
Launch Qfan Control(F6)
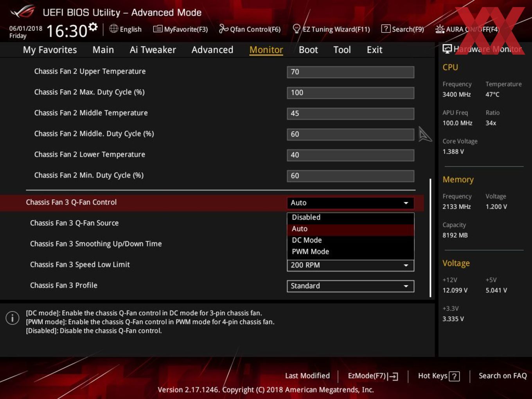pos(250,29)
